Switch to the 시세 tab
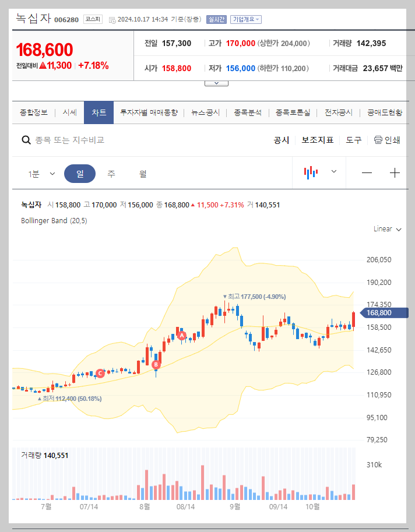This screenshot has height=532, width=415. [x=69, y=112]
